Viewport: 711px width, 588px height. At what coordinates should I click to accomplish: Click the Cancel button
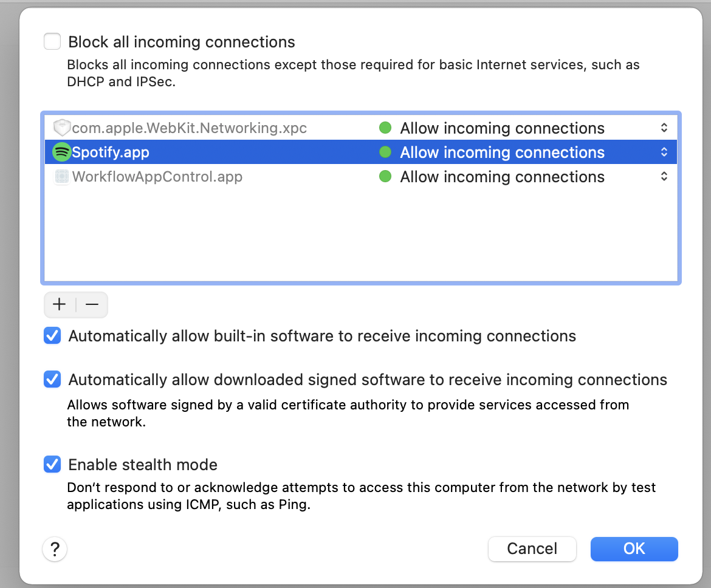tap(532, 549)
